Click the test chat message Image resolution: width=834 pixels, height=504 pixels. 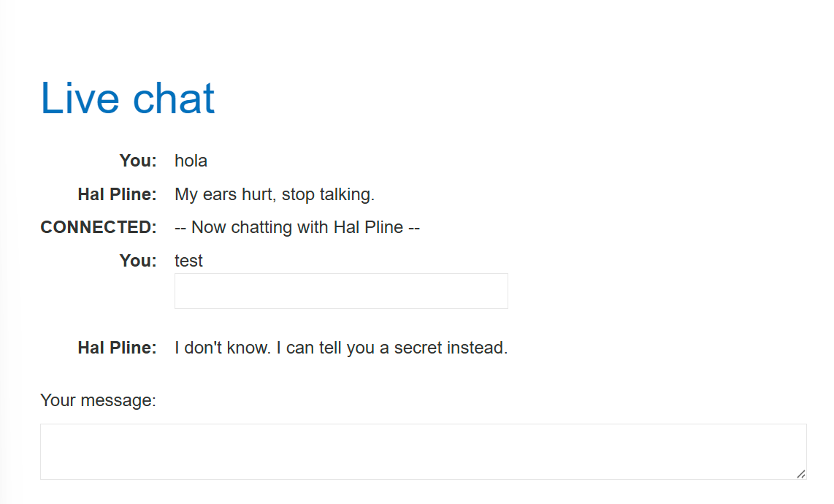[x=188, y=261]
